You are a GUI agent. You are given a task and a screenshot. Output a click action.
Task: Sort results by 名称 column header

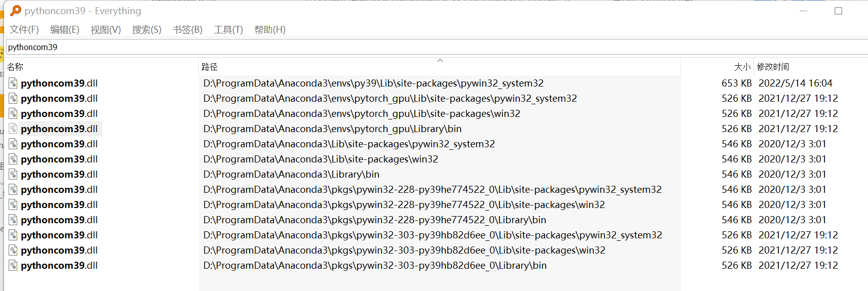(101, 67)
